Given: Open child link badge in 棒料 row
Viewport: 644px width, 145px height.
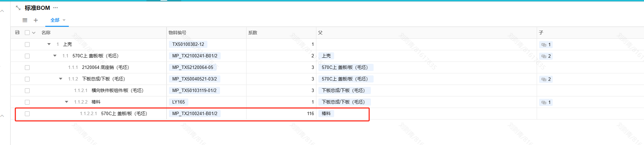Looking at the screenshot, I should 546,102.
